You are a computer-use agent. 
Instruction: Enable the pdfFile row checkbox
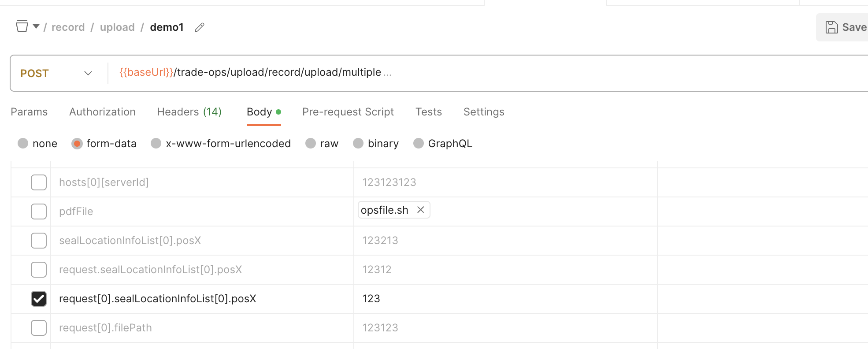point(39,212)
